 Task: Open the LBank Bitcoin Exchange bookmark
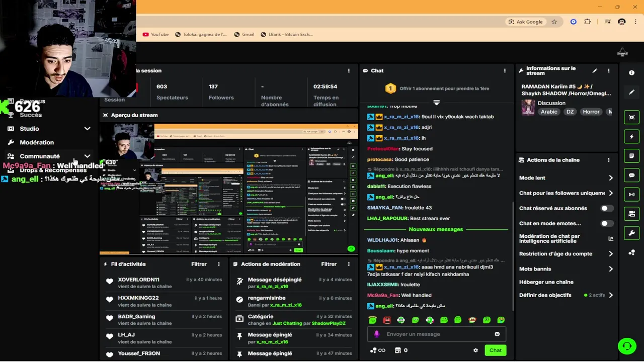click(287, 34)
